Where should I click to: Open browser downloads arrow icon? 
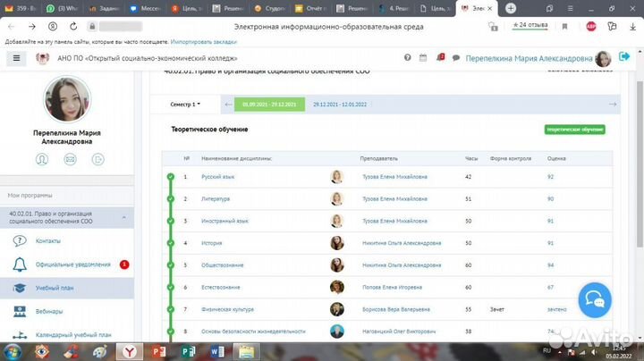[x=633, y=27]
